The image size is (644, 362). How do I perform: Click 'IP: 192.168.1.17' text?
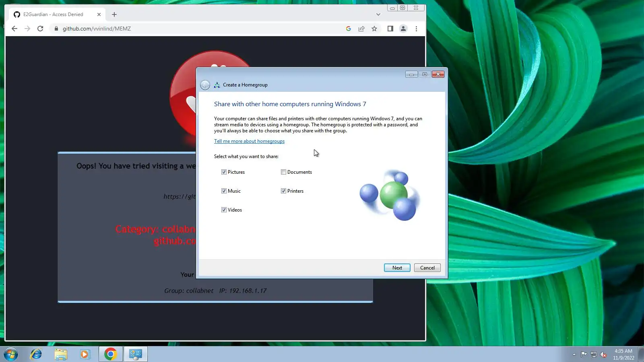(243, 290)
